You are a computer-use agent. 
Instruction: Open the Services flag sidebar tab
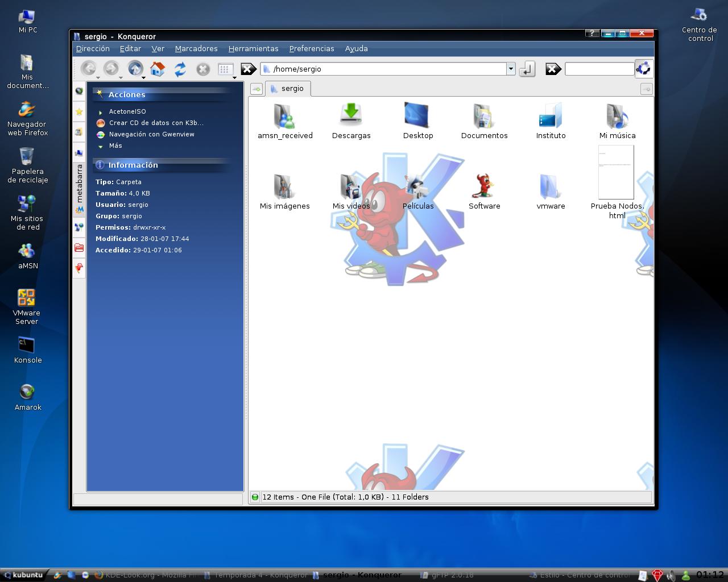(x=79, y=268)
